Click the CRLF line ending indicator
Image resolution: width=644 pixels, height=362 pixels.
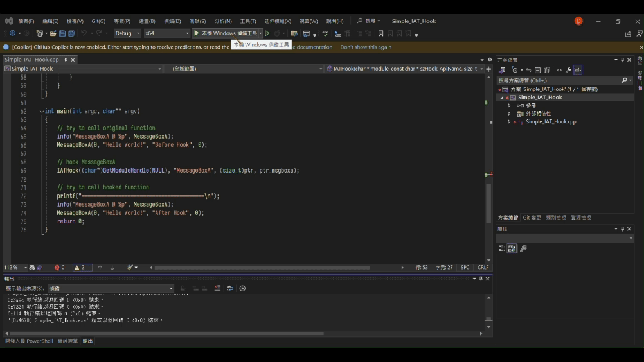click(x=483, y=267)
